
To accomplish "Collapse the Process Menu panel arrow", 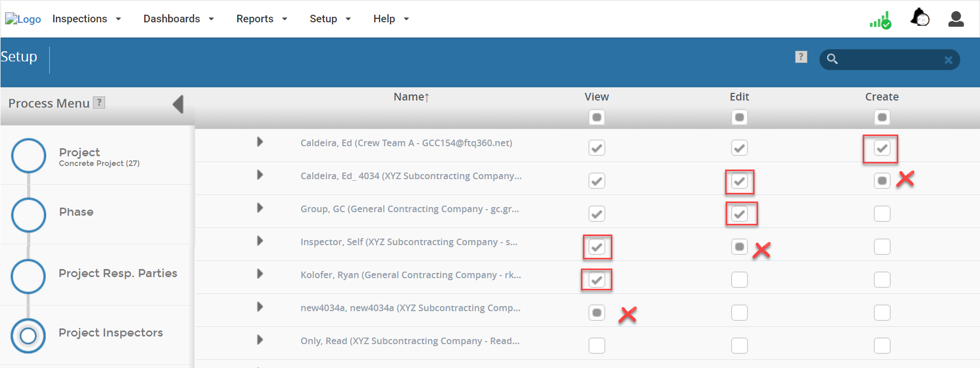I will coord(178,104).
